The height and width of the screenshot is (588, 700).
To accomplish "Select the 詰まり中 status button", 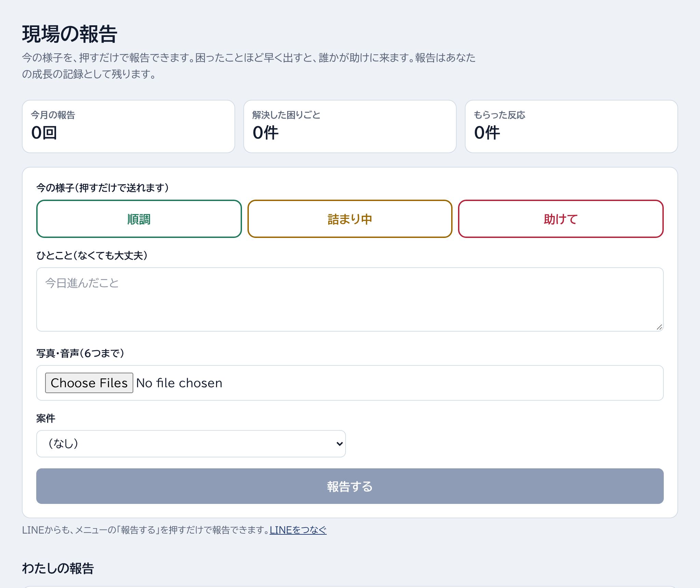I will point(350,219).
